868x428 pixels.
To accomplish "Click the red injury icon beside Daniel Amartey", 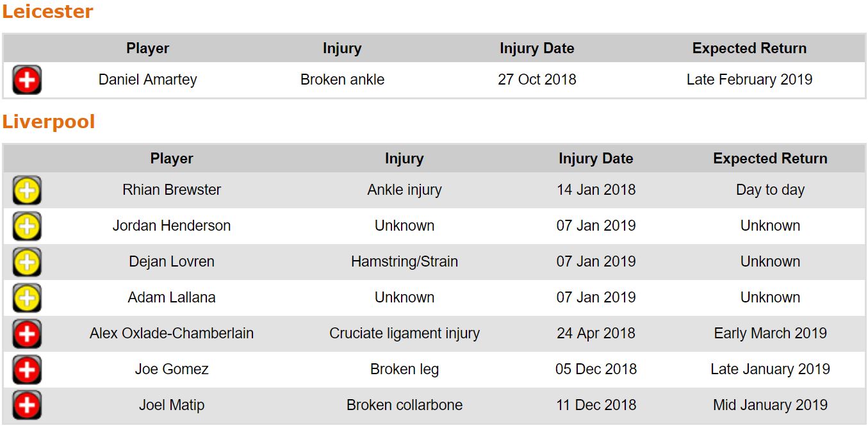I will click(x=27, y=81).
